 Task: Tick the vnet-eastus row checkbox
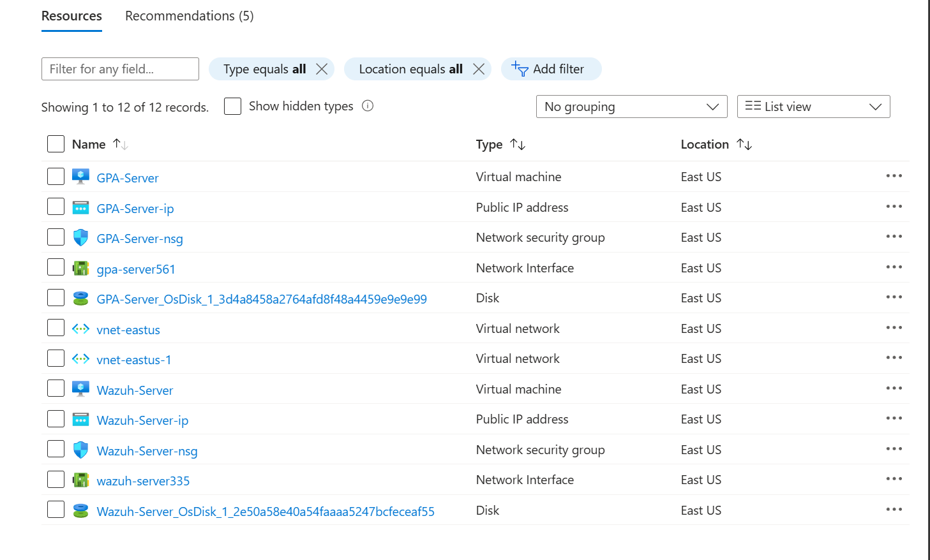(x=56, y=328)
